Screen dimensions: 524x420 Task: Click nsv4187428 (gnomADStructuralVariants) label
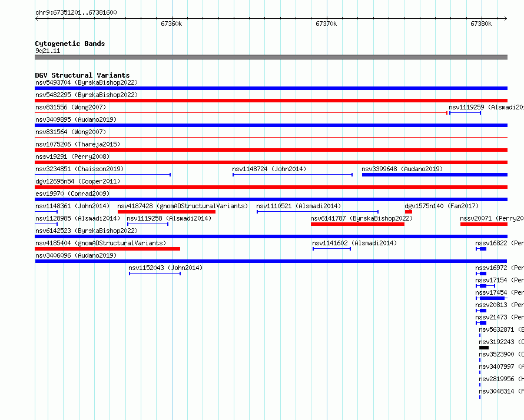pos(183,206)
